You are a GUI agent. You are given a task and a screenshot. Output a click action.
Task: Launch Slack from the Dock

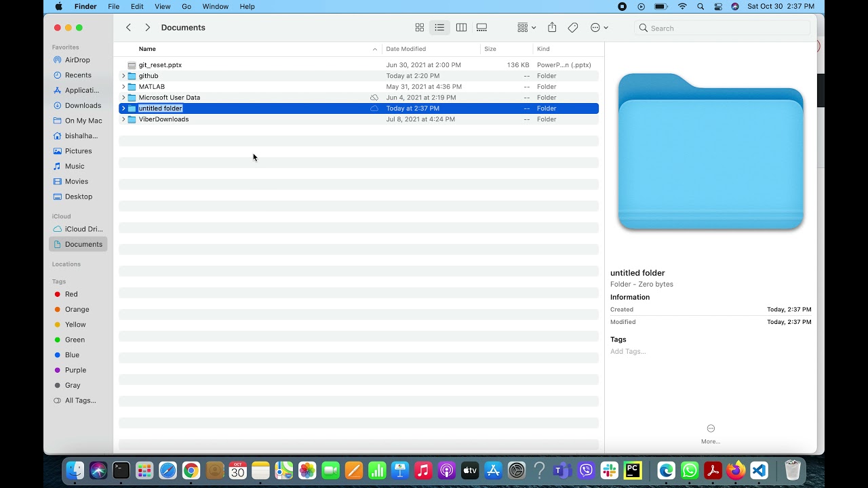click(x=609, y=470)
